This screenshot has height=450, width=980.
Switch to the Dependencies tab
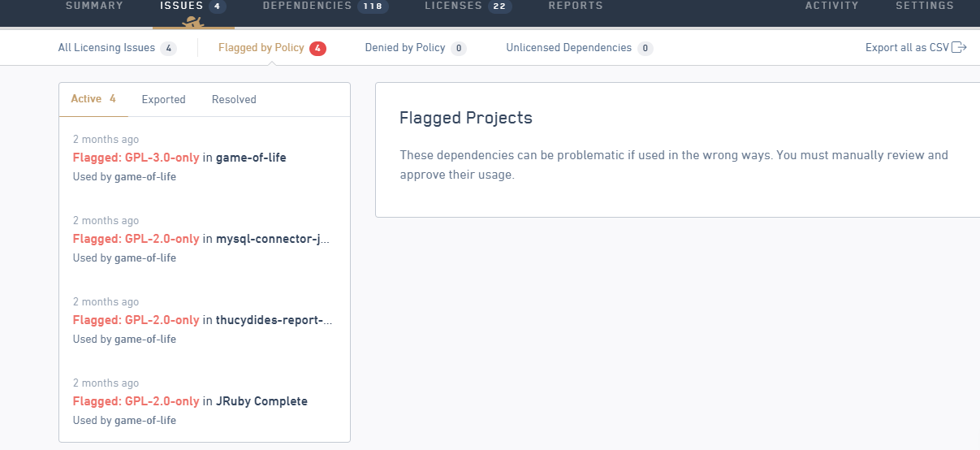click(x=326, y=6)
